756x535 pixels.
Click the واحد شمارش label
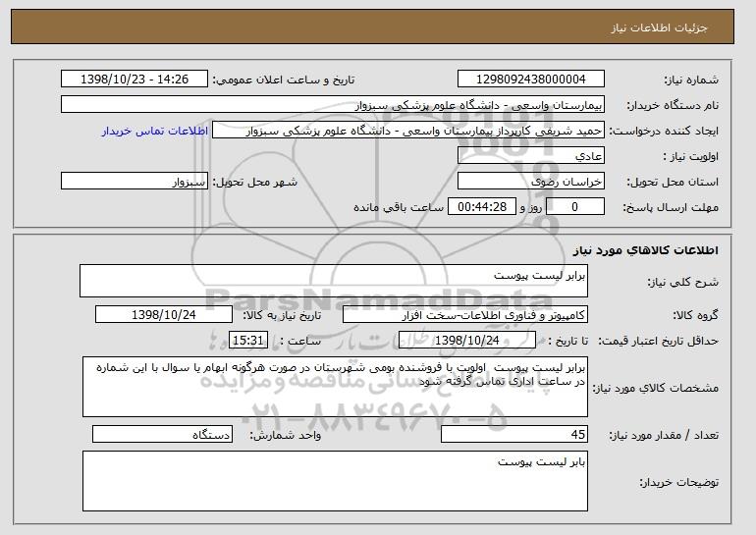coord(285,435)
